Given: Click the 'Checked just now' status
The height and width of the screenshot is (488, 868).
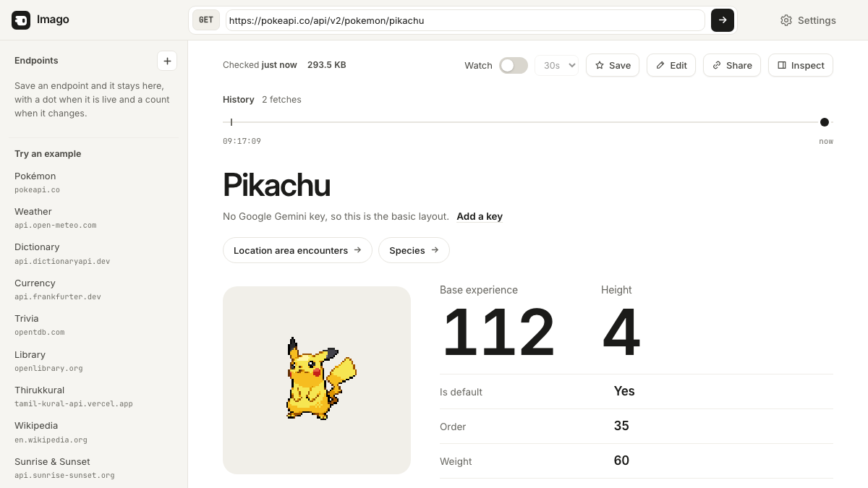Looking at the screenshot, I should 260,65.
